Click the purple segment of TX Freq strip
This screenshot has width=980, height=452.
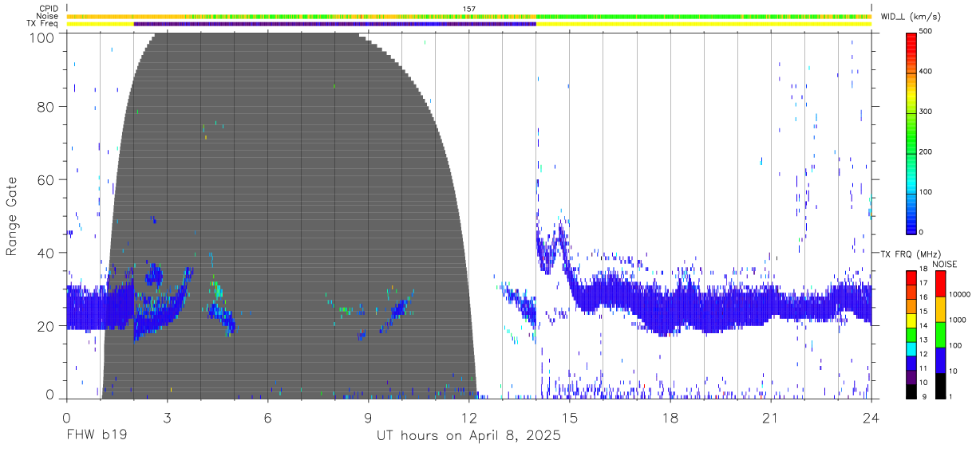[335, 24]
